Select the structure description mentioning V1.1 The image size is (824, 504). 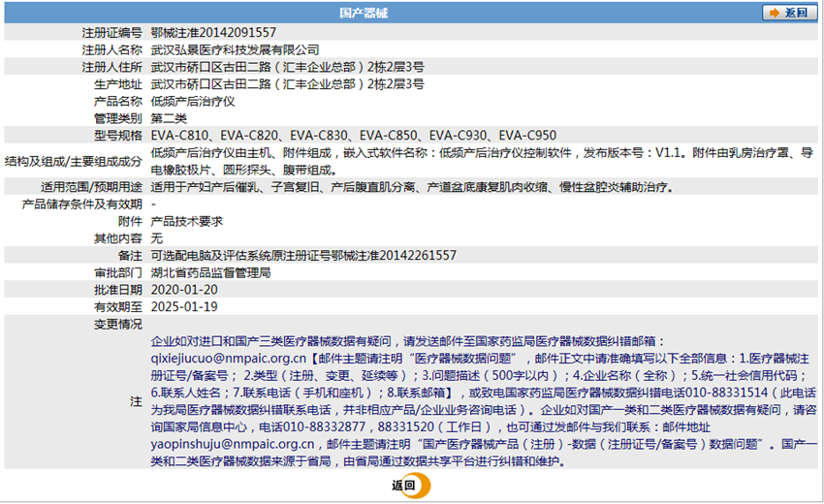(482, 161)
